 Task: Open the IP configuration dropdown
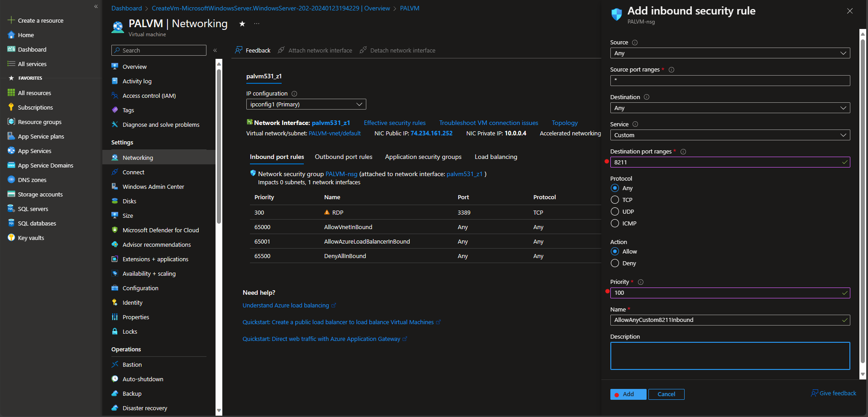pyautogui.click(x=306, y=104)
